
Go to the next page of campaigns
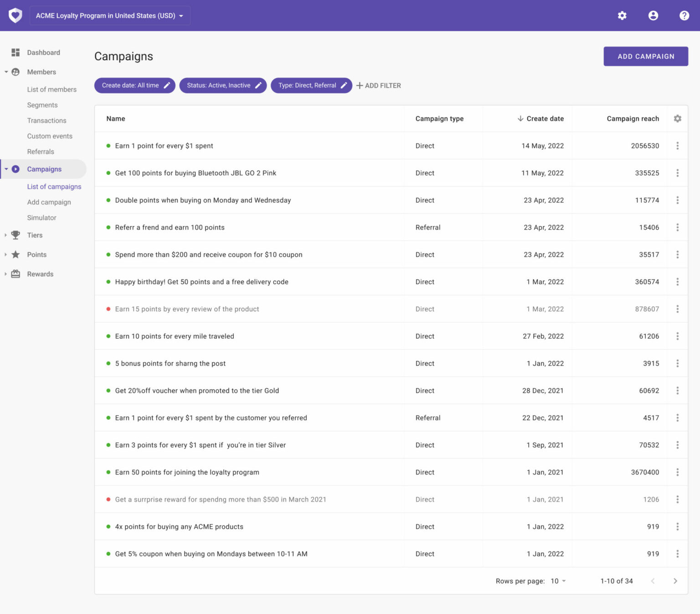(x=675, y=581)
